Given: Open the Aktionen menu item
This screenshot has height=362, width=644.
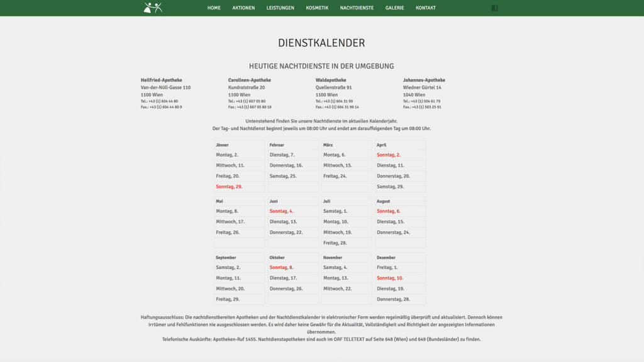Looking at the screenshot, I should [x=243, y=8].
